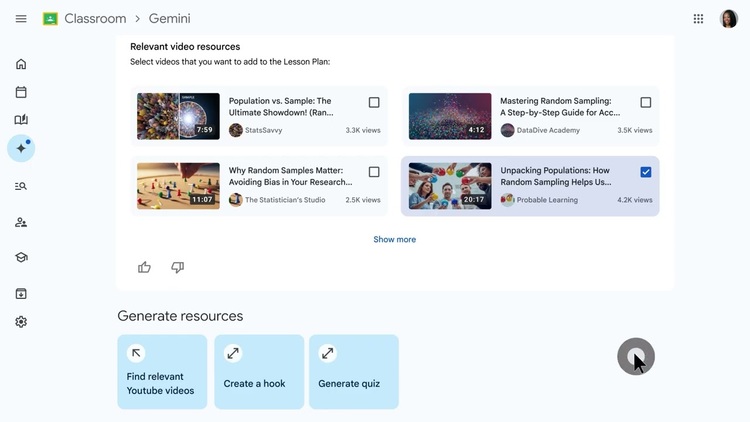The height and width of the screenshot is (422, 750).
Task: Click the Gemini breadcrumb item
Action: 169,19
